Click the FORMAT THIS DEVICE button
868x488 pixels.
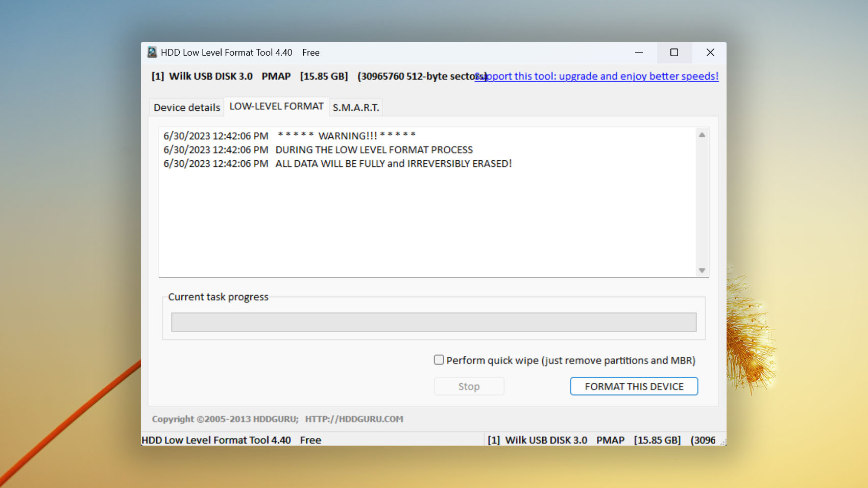[634, 386]
